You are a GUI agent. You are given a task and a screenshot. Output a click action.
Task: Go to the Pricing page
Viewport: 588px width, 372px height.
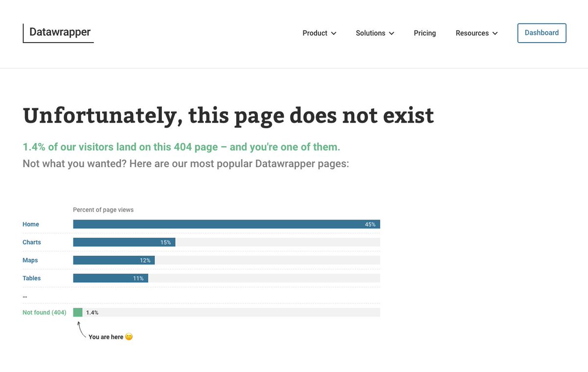[x=425, y=33]
